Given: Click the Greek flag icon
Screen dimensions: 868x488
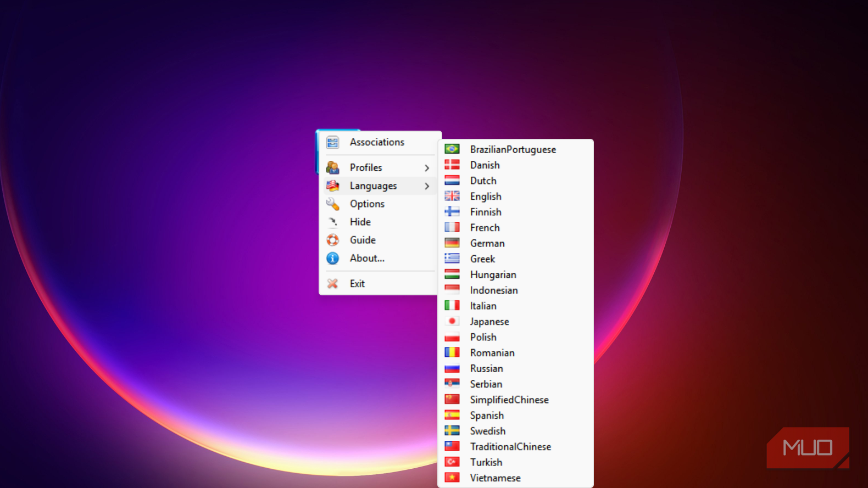Looking at the screenshot, I should [452, 259].
